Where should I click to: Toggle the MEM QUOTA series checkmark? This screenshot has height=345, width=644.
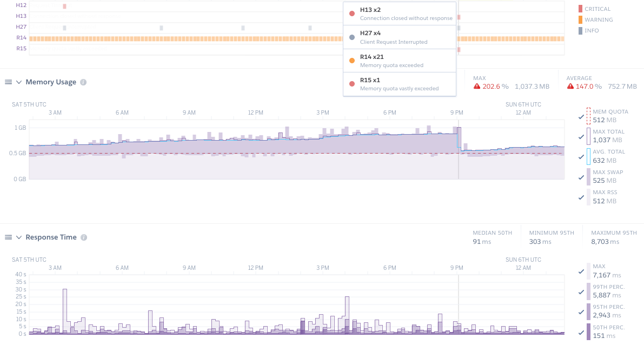581,117
